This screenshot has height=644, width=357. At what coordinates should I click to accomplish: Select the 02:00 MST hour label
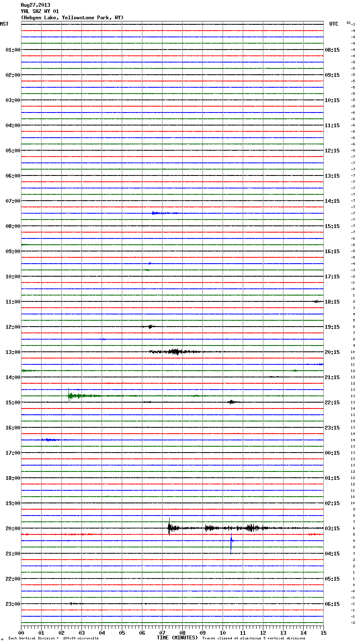click(13, 75)
